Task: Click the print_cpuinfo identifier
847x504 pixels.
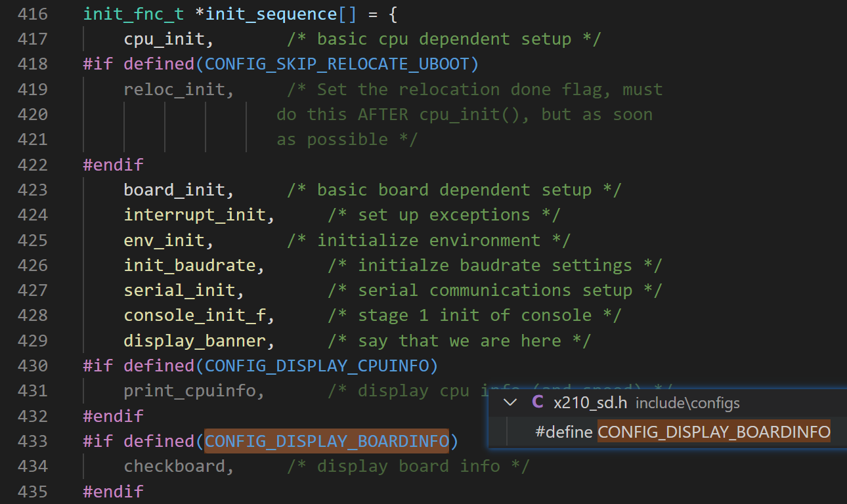Action: point(189,391)
